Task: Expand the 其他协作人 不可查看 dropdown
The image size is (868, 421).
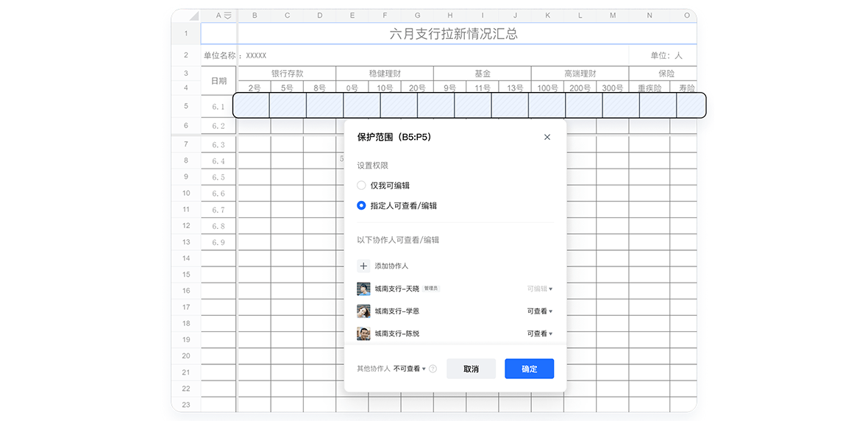Action: [x=410, y=369]
